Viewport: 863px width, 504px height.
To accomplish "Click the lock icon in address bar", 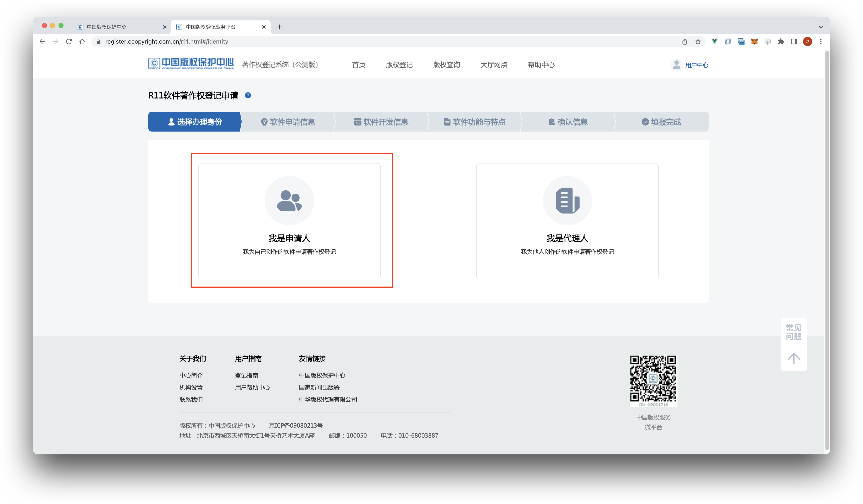I will [x=99, y=41].
